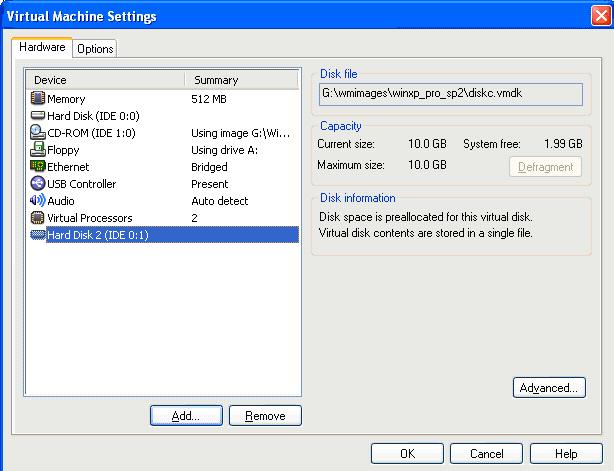
Task: Click the Summary column header
Action: coord(241,79)
